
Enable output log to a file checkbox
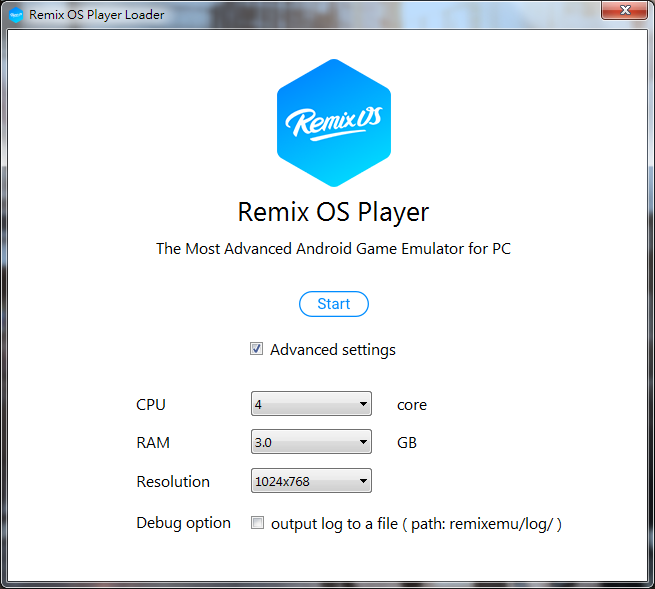pyautogui.click(x=257, y=523)
